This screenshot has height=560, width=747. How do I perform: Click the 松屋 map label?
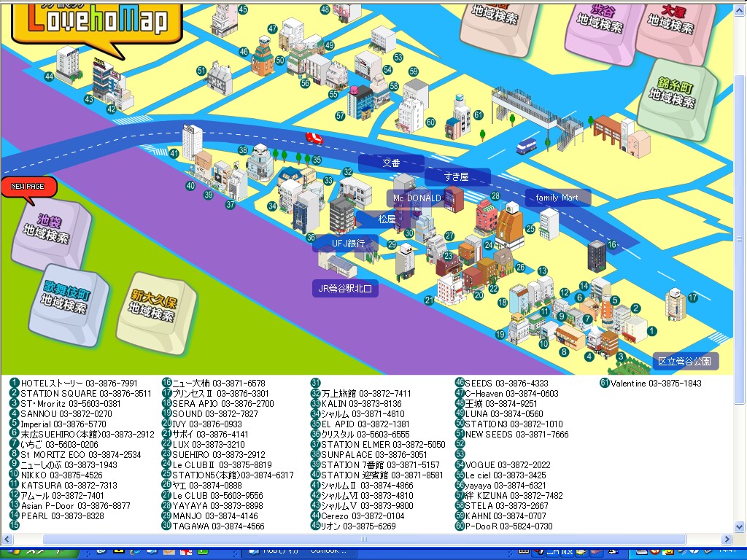pos(387,219)
